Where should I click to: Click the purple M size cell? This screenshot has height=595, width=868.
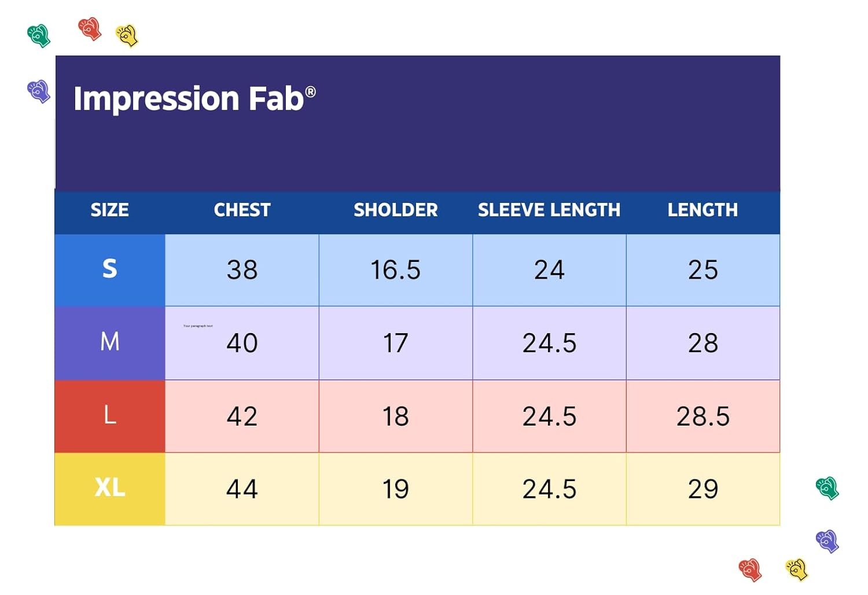(110, 342)
